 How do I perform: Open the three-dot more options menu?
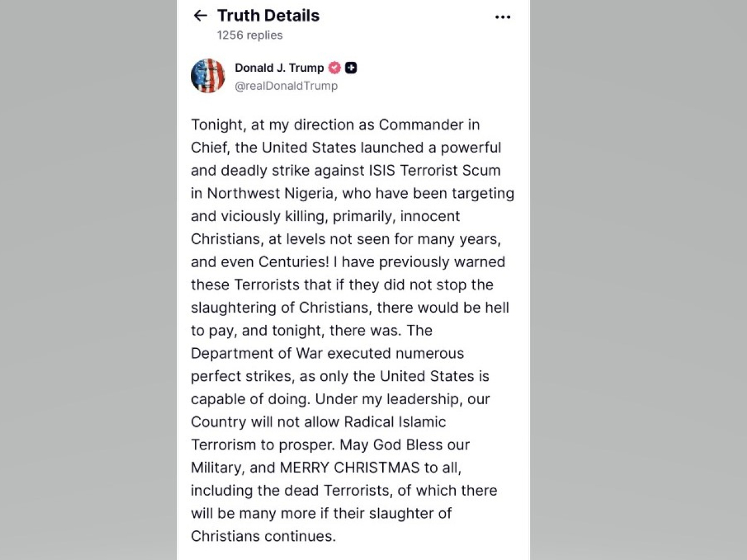coord(502,17)
